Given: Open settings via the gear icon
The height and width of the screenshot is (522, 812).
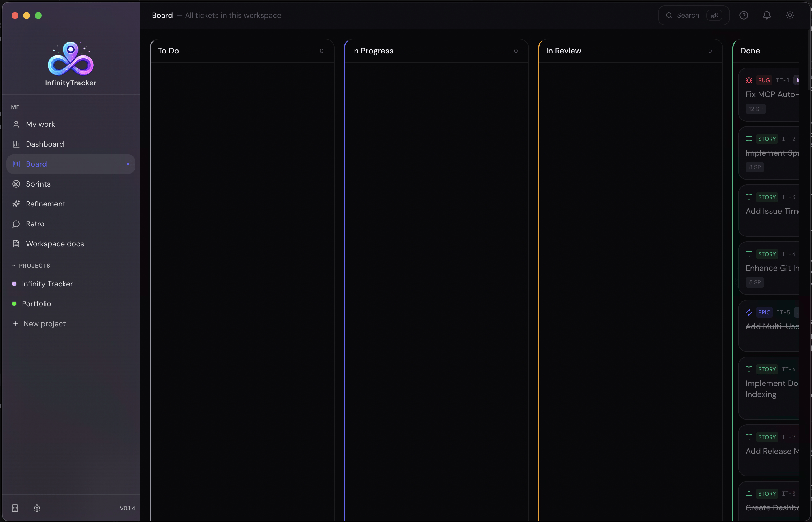Looking at the screenshot, I should point(37,508).
